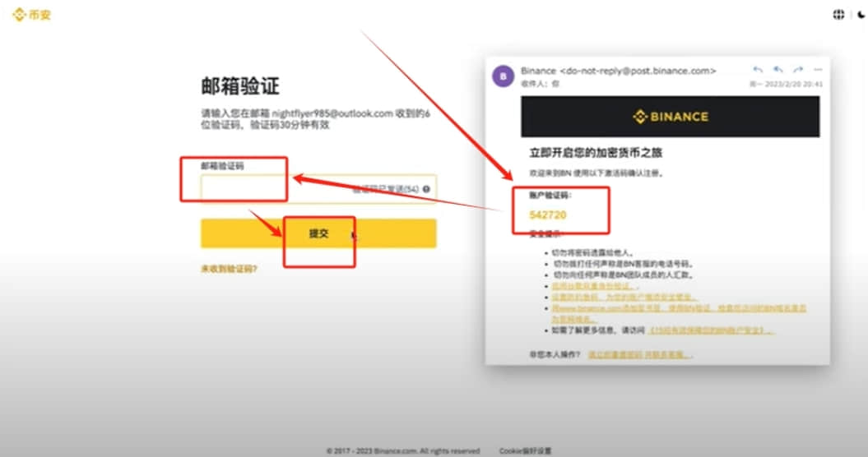Click the sender address do-not-reply@post.binance.com
868x457 pixels.
click(x=638, y=71)
